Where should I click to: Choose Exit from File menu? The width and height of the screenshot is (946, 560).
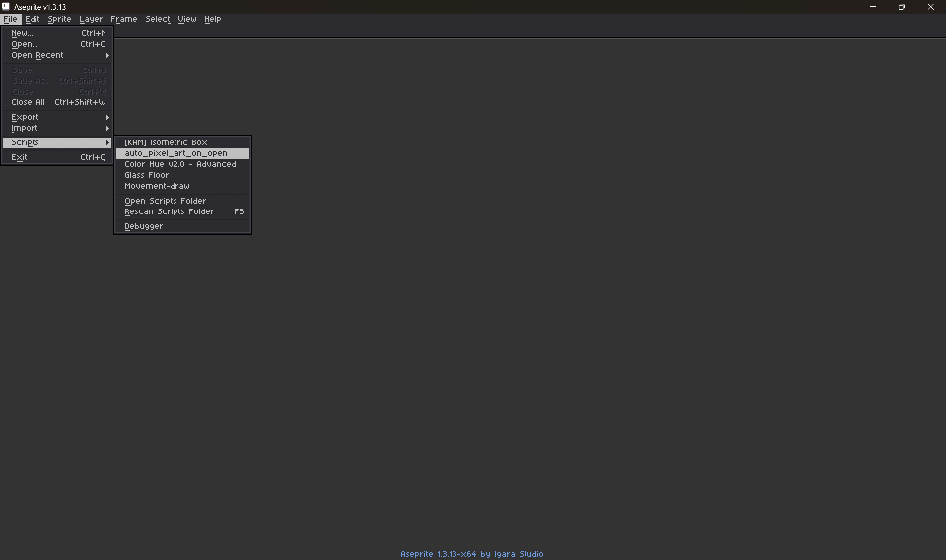tap(57, 157)
